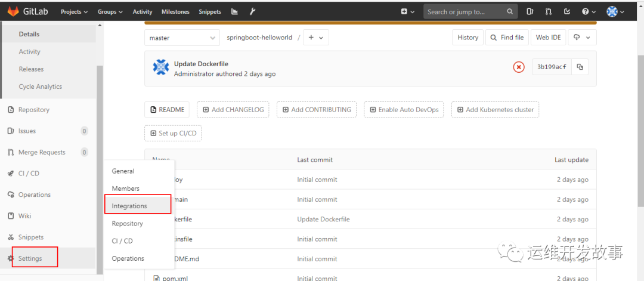The width and height of the screenshot is (644, 281).
Task: Focus the Search or jump to field
Action: [x=470, y=12]
